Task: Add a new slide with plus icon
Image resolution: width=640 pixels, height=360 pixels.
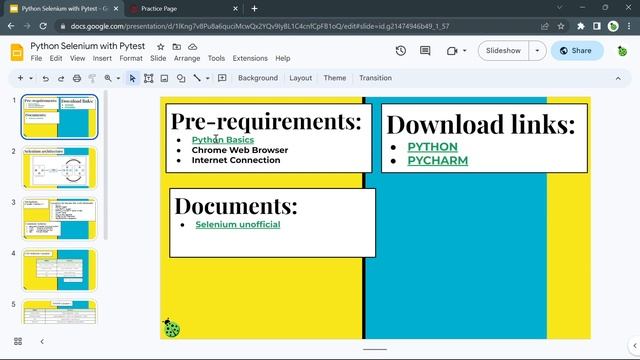Action: pyautogui.click(x=20, y=78)
